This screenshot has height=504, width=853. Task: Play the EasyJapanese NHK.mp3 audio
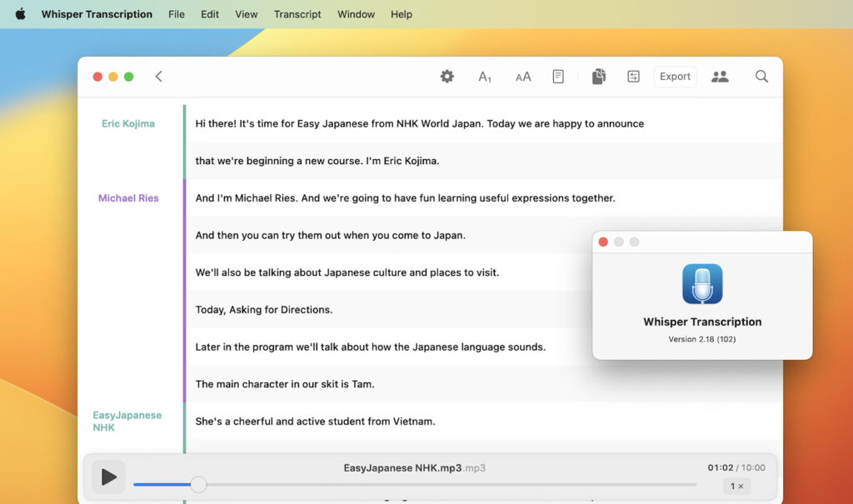(108, 477)
